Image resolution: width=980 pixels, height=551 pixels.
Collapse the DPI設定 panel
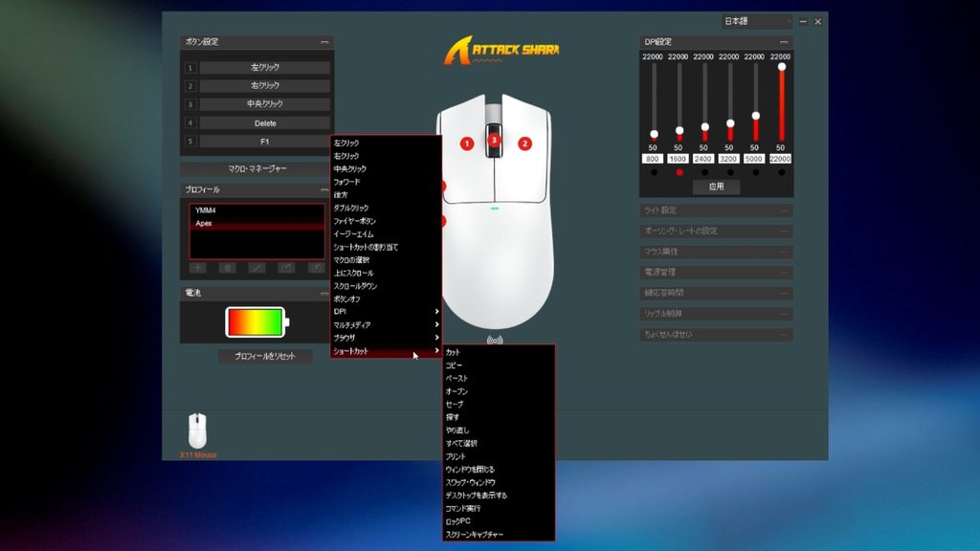pyautogui.click(x=784, y=42)
